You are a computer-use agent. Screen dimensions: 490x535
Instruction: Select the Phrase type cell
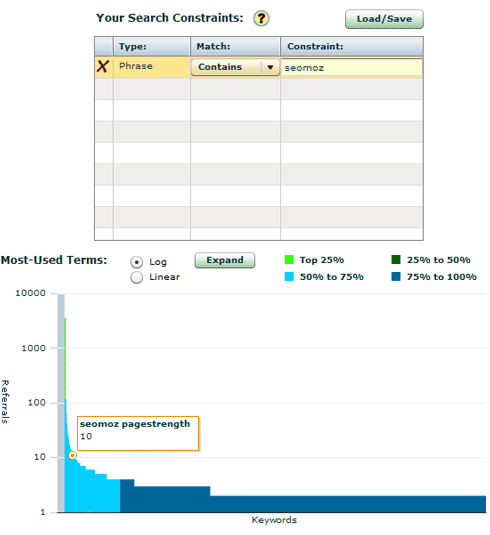pos(152,66)
